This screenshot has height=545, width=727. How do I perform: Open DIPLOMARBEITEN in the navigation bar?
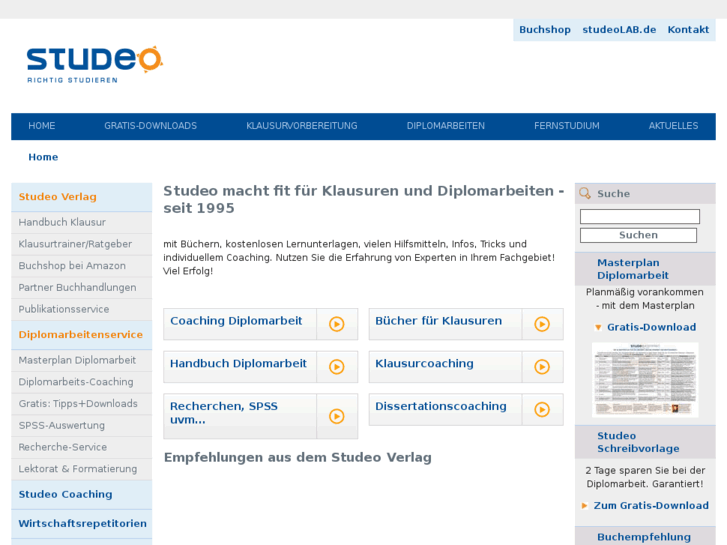446,126
